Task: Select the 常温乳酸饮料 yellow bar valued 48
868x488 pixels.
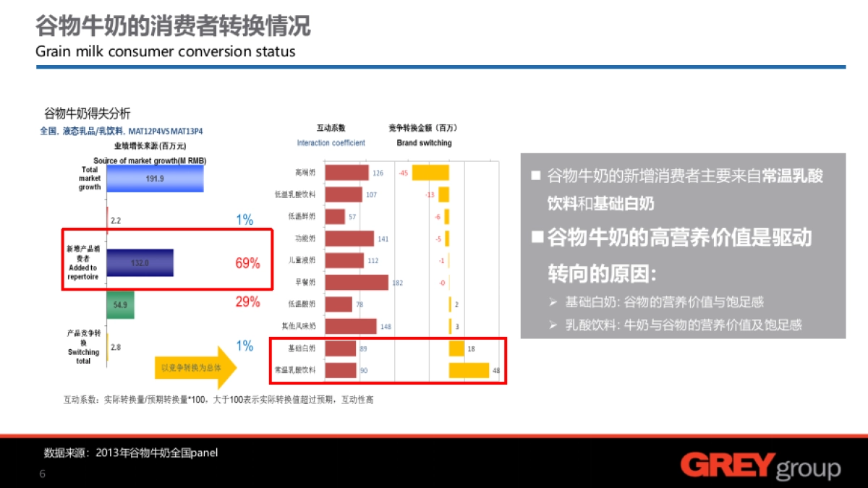Action: pos(469,370)
